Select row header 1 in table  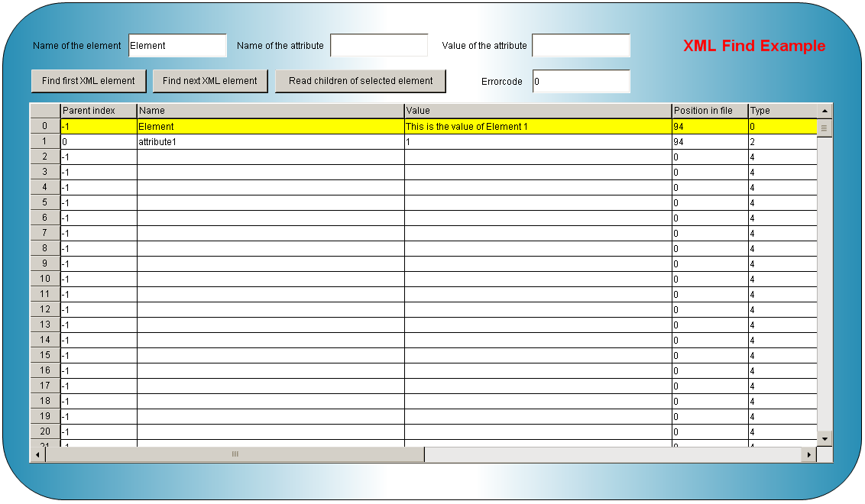tap(45, 141)
